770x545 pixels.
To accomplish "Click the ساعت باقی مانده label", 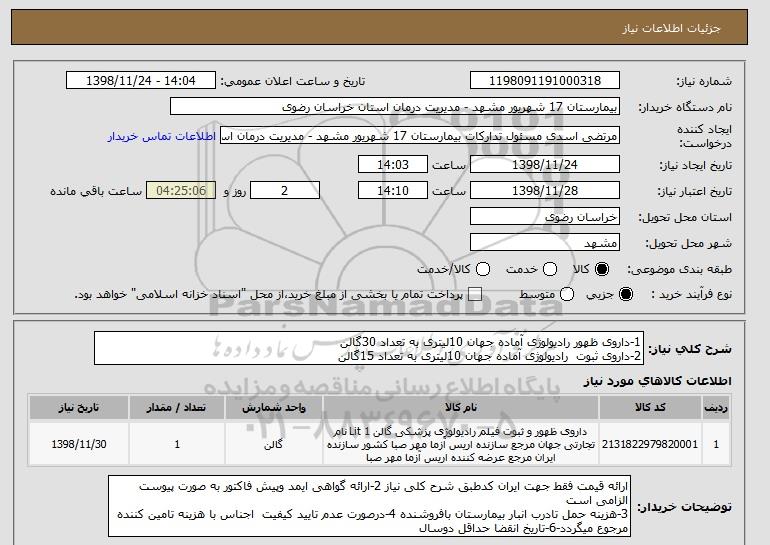I will pyautogui.click(x=96, y=191).
